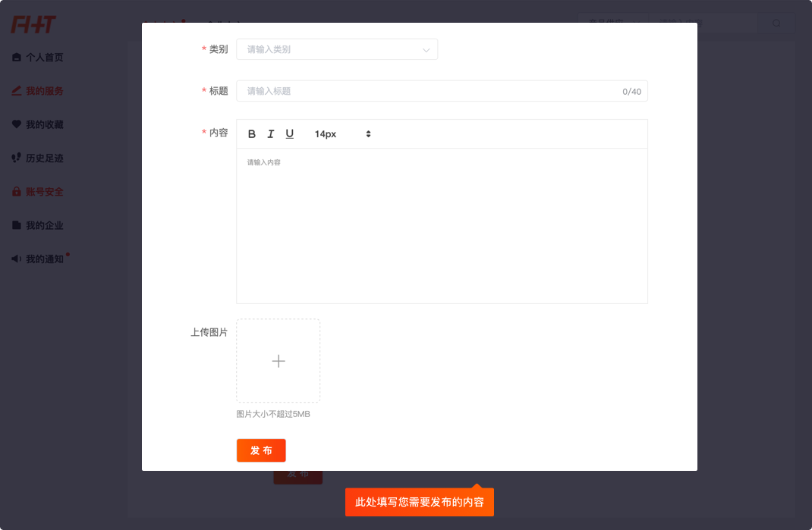Select 我的服务 in the sidebar
812x530 pixels.
44,91
